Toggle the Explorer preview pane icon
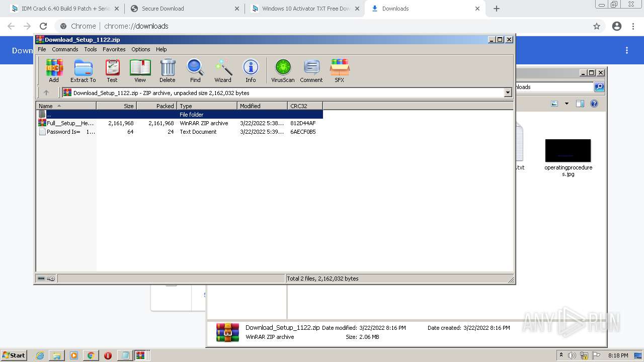Screen dimensions: 644x362 (580, 104)
